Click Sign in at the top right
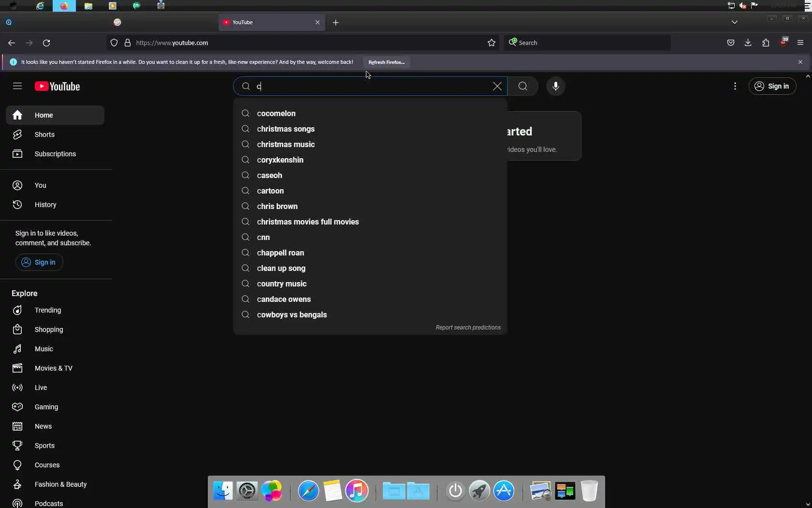Image resolution: width=812 pixels, height=508 pixels. point(772,86)
